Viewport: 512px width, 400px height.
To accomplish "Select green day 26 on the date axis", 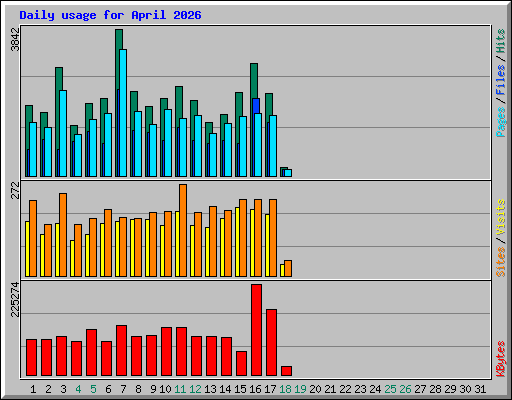I will (405, 389).
